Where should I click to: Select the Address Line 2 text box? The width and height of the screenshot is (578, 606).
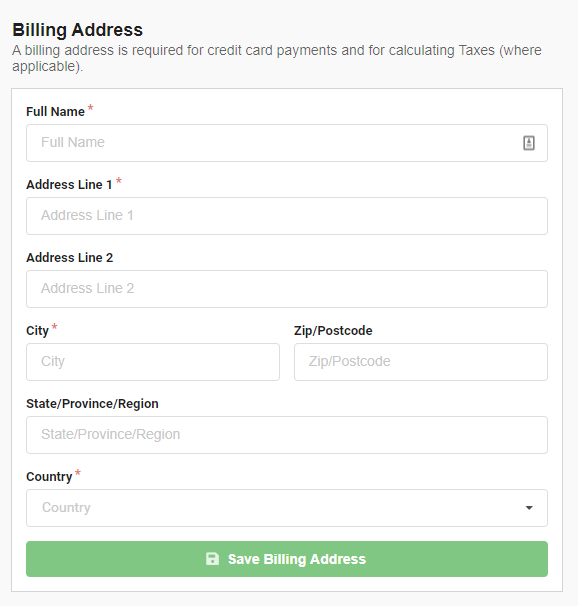coord(287,289)
